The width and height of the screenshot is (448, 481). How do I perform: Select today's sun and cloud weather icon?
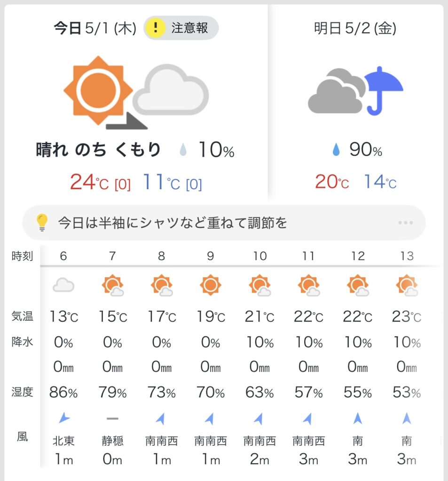pos(136,93)
